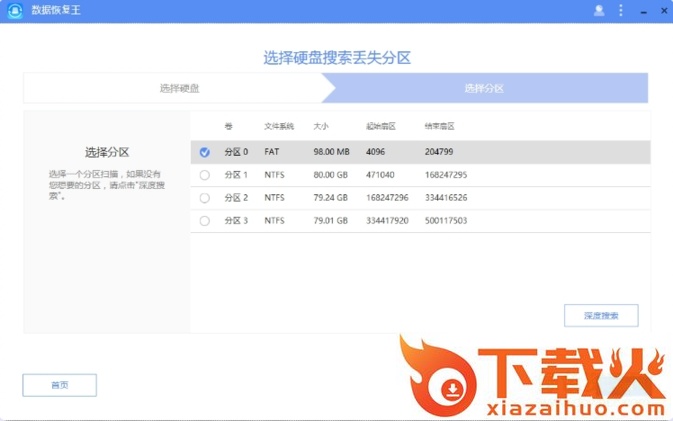Click the 98.00 MB size cell

click(331, 152)
